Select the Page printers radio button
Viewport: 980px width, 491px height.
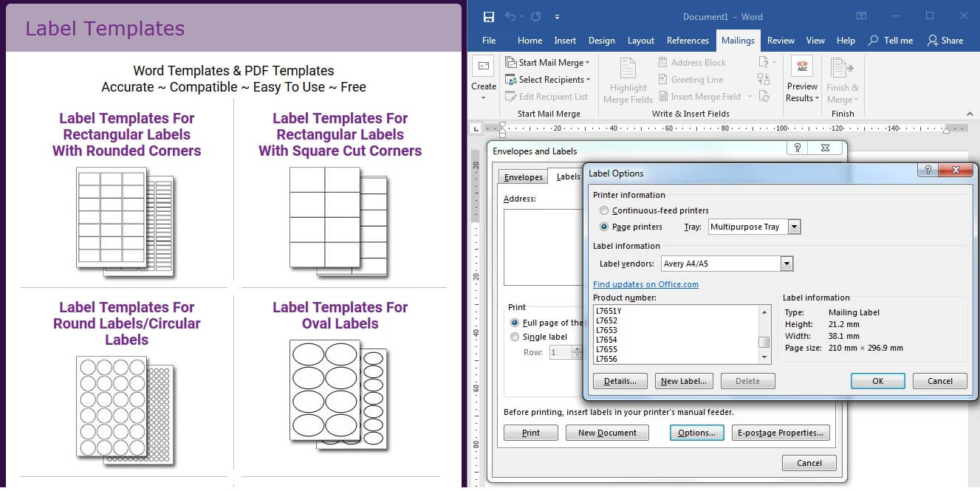coord(604,227)
